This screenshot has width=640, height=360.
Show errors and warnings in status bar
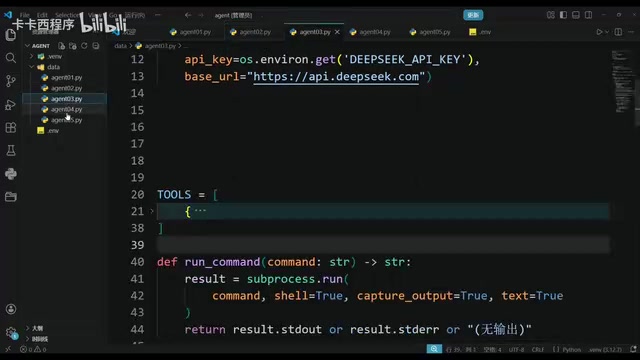33,349
